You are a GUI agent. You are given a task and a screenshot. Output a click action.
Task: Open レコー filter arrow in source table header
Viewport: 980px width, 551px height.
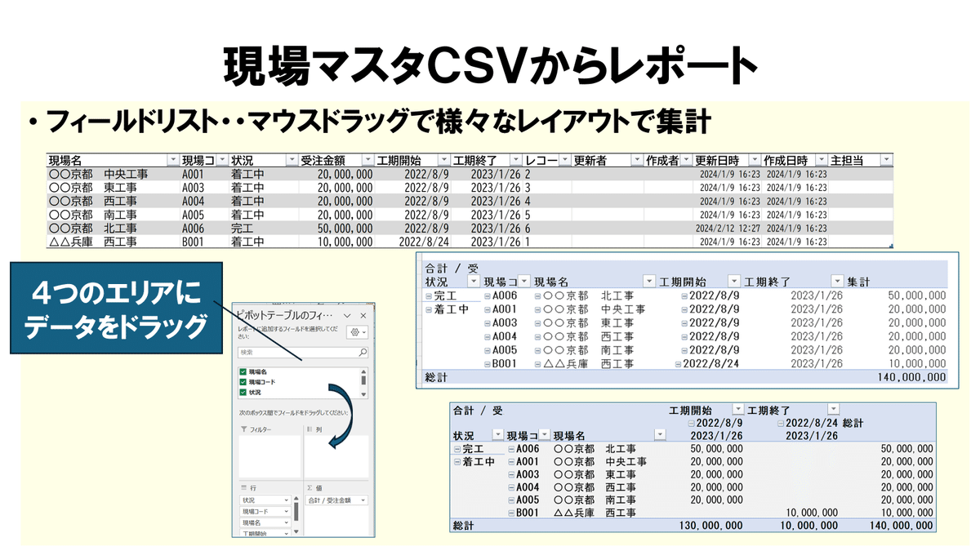pos(566,160)
